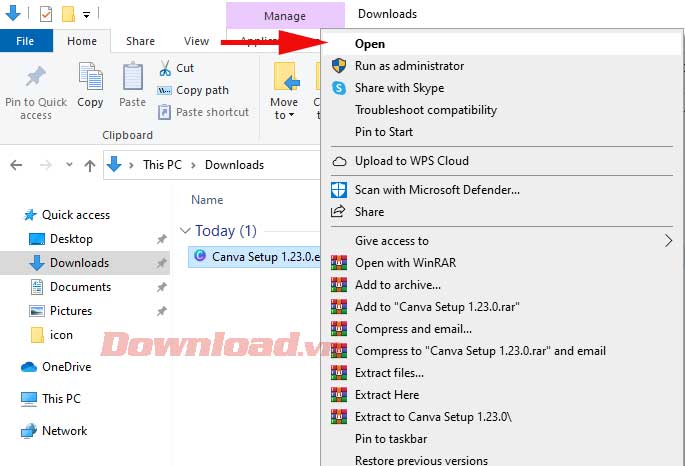Open the File tab
685x466 pixels.
[26, 41]
